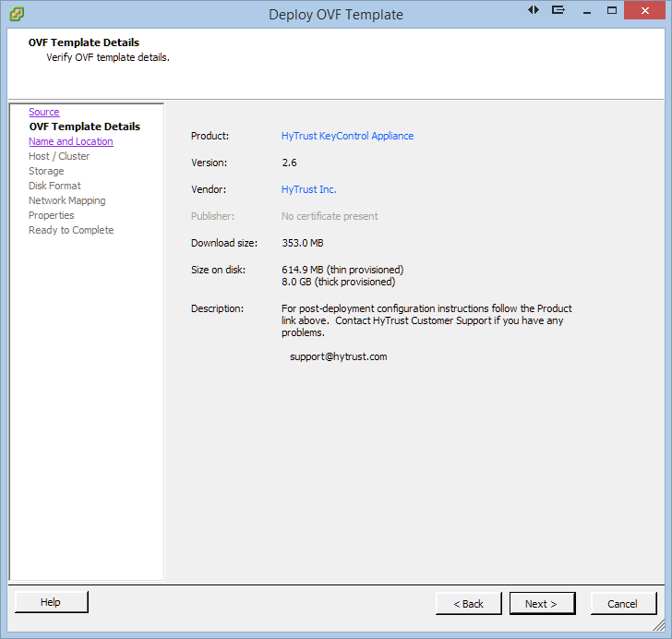This screenshot has width=672, height=639.
Task: Maximize the Deploy OVF Template window
Action: pyautogui.click(x=612, y=11)
